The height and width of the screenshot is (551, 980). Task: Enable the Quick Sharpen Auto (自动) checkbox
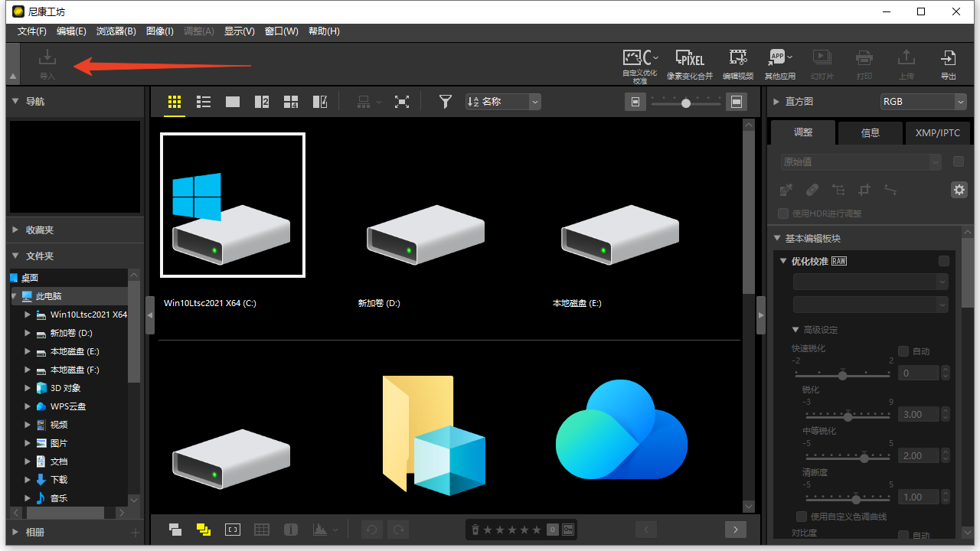[903, 351]
